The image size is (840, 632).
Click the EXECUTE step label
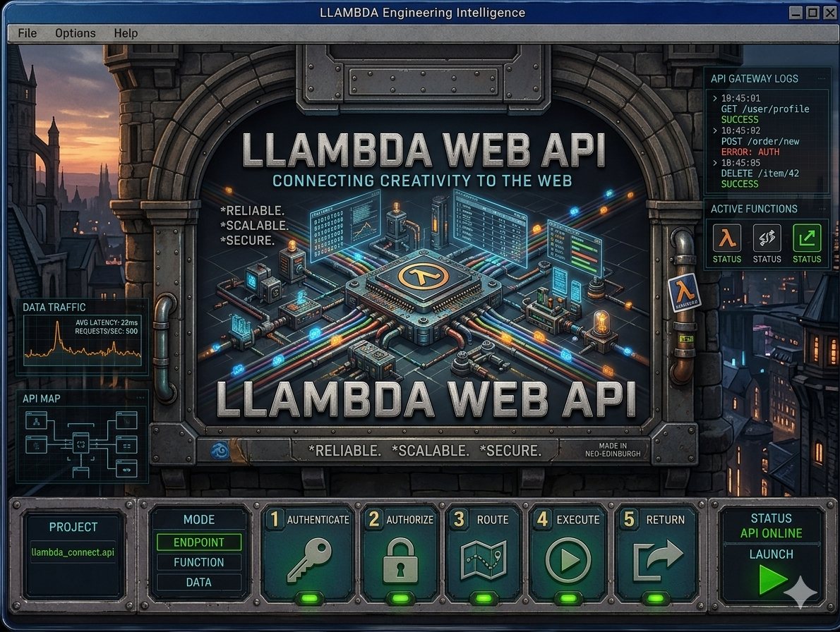(578, 520)
